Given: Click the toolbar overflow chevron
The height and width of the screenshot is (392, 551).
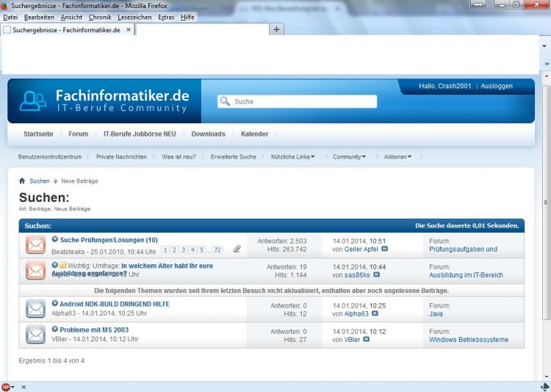Looking at the screenshot, I should 547,64.
